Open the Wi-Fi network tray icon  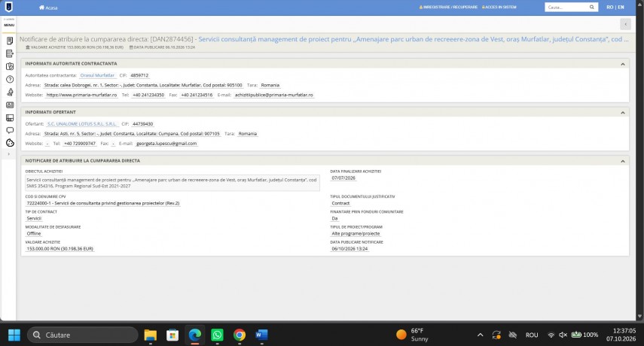(x=551, y=335)
